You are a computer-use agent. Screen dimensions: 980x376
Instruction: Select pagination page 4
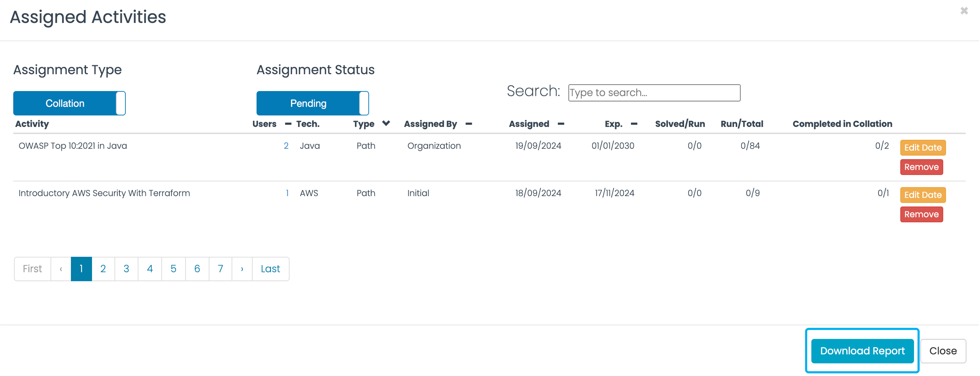coord(150,269)
